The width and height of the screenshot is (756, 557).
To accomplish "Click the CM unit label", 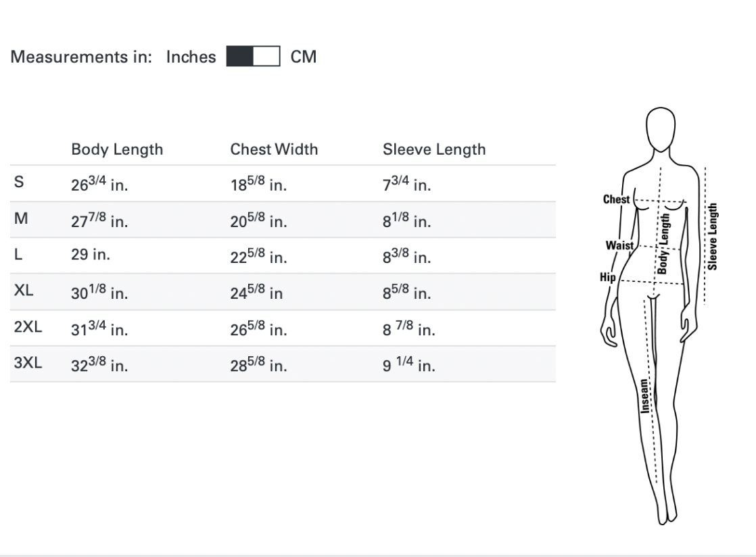I will click(304, 57).
